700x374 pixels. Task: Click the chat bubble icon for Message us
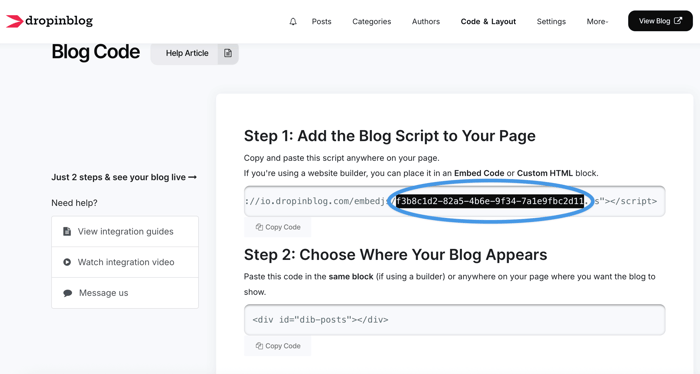point(67,293)
